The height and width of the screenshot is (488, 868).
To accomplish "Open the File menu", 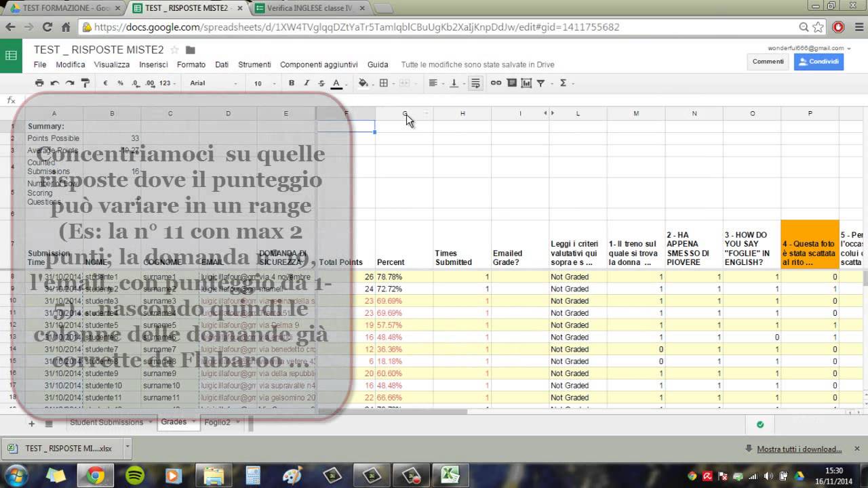I will coord(40,64).
